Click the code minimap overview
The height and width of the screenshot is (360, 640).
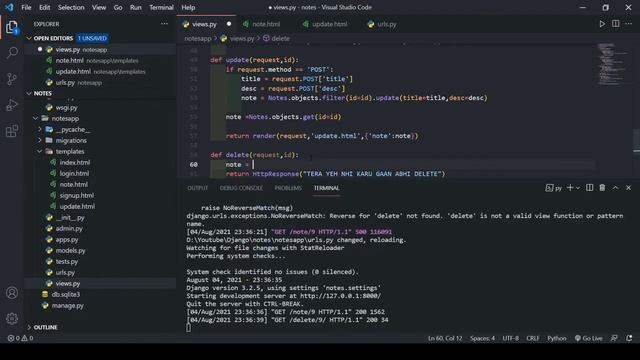[x=613, y=64]
